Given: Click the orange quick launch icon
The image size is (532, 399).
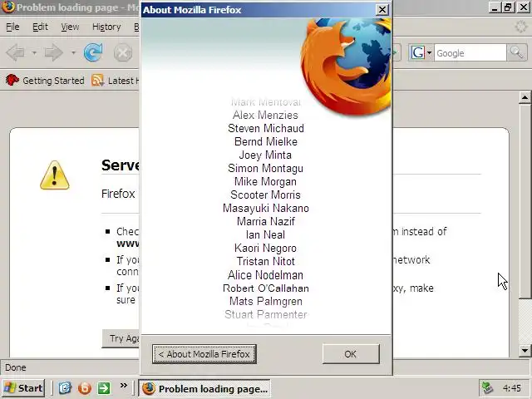Looking at the screenshot, I should pos(85,388).
